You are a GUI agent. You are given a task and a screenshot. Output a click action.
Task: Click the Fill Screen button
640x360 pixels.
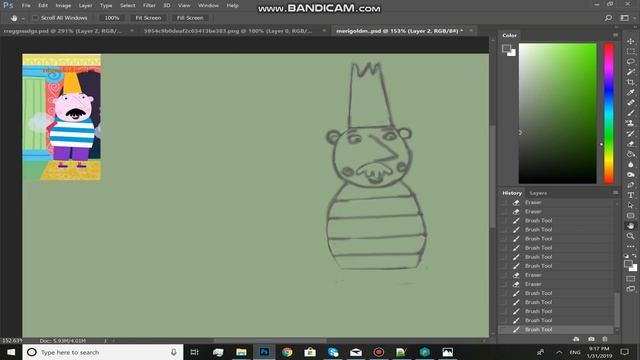click(x=190, y=18)
